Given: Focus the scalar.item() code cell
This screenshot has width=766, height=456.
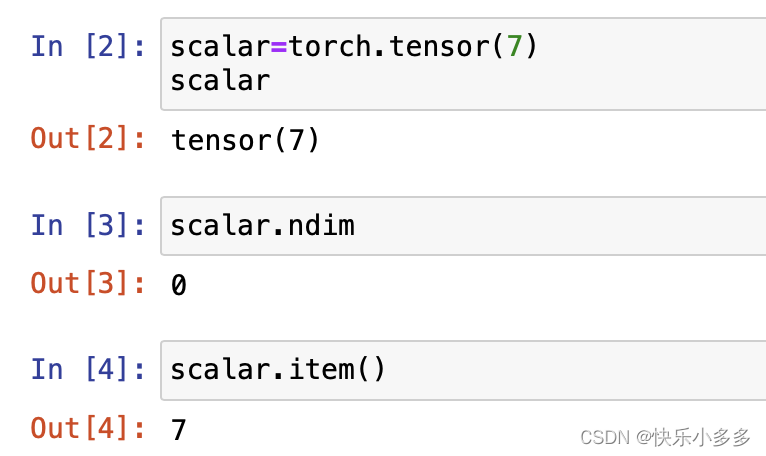Looking at the screenshot, I should (463, 370).
